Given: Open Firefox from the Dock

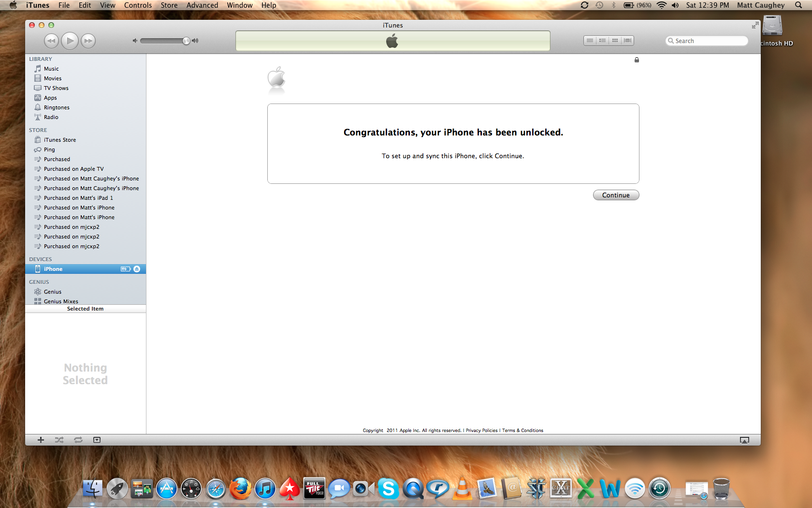Looking at the screenshot, I should [x=240, y=489].
